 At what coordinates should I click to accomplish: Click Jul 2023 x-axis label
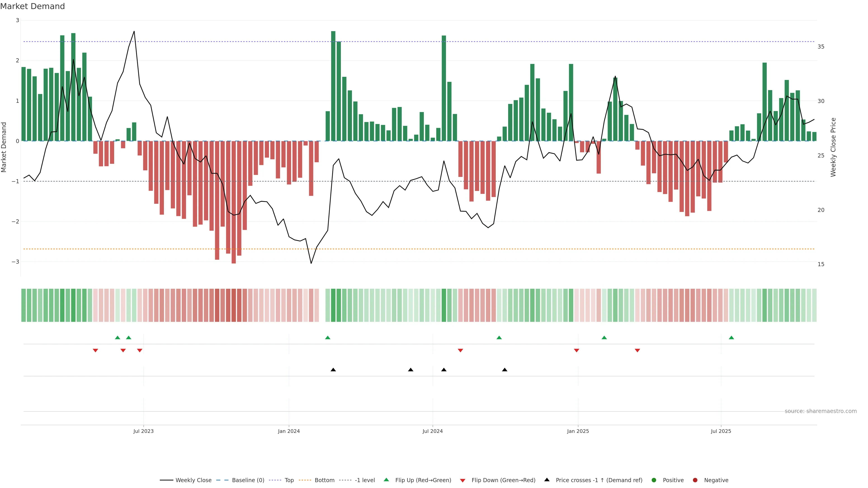pos(143,432)
